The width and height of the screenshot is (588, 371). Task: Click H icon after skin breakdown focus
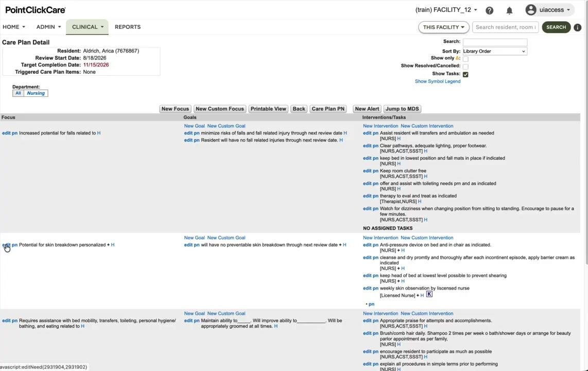coord(112,245)
